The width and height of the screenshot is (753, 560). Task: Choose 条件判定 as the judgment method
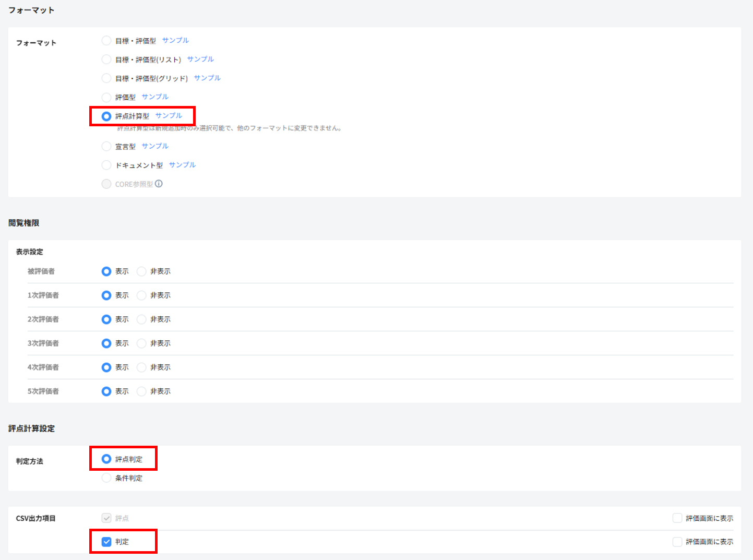106,478
